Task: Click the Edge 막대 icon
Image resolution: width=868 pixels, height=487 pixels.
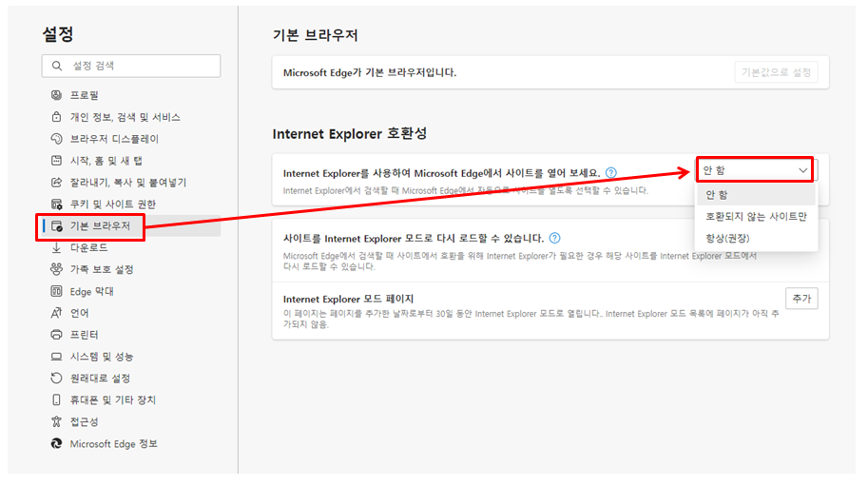Action: [56, 291]
